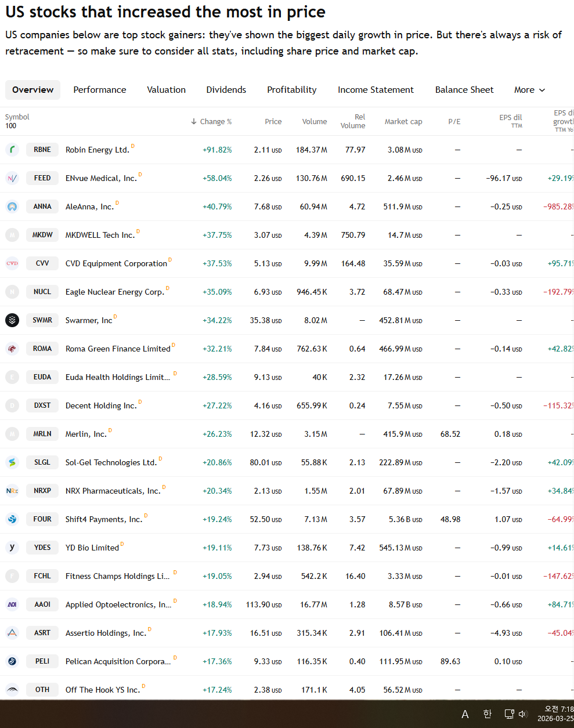
Task: Sort by Rel Volume column header
Action: [353, 121]
